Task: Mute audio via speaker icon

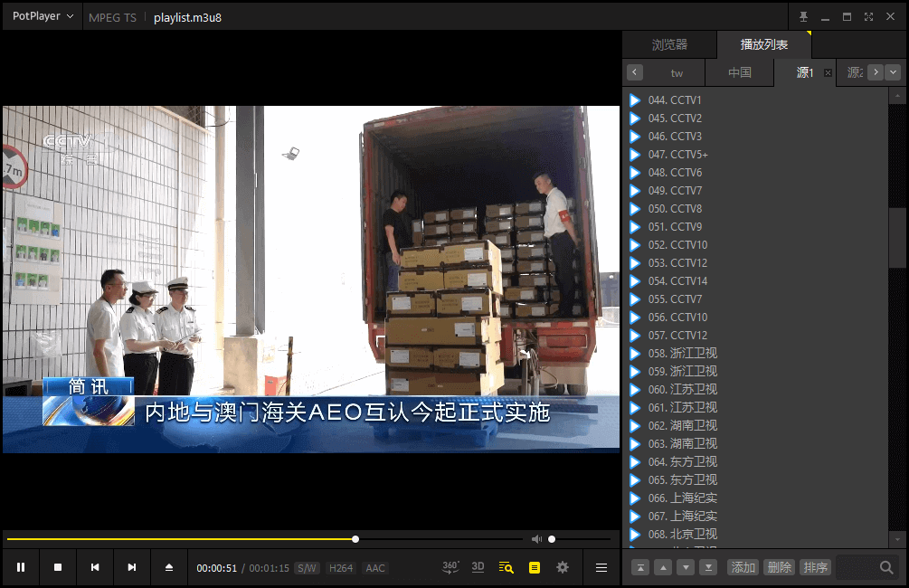Action: pos(537,539)
